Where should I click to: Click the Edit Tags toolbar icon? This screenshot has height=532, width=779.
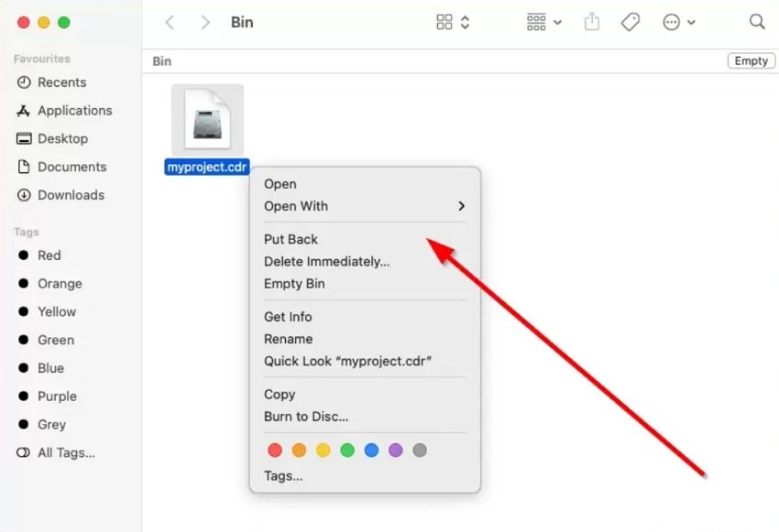click(x=631, y=22)
